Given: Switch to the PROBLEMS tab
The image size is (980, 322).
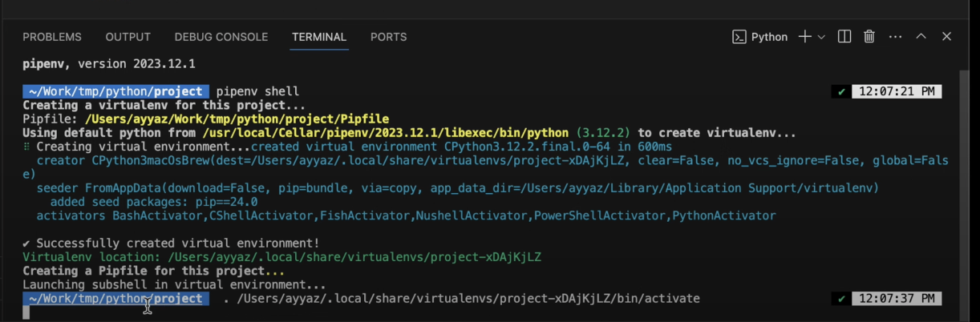Looking at the screenshot, I should (52, 37).
